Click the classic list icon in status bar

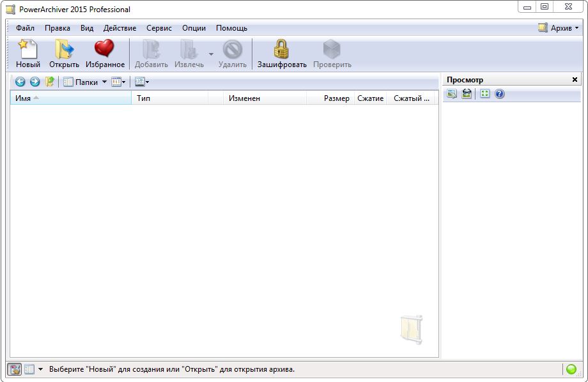pos(29,369)
